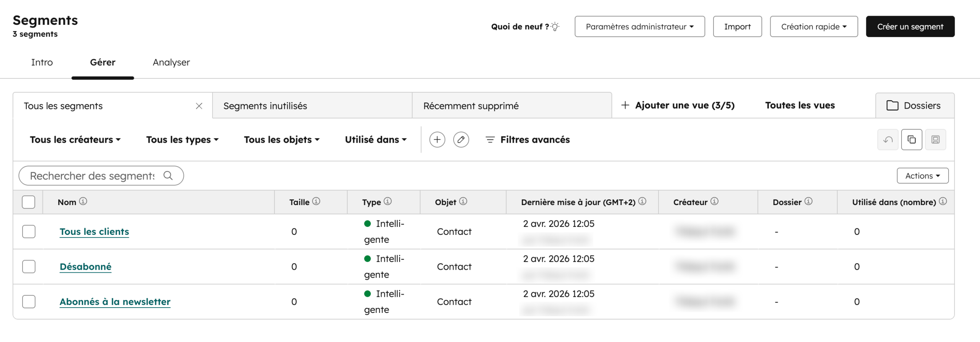980x342 pixels.
Task: Click the Filtres avancés filter button
Action: tap(528, 140)
